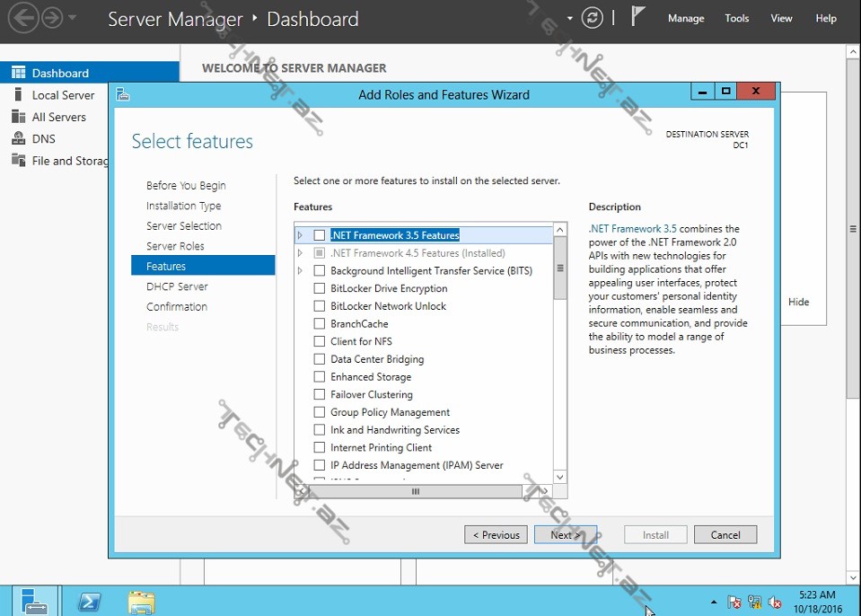Open the Tools menu
861x616 pixels.
coord(736,18)
